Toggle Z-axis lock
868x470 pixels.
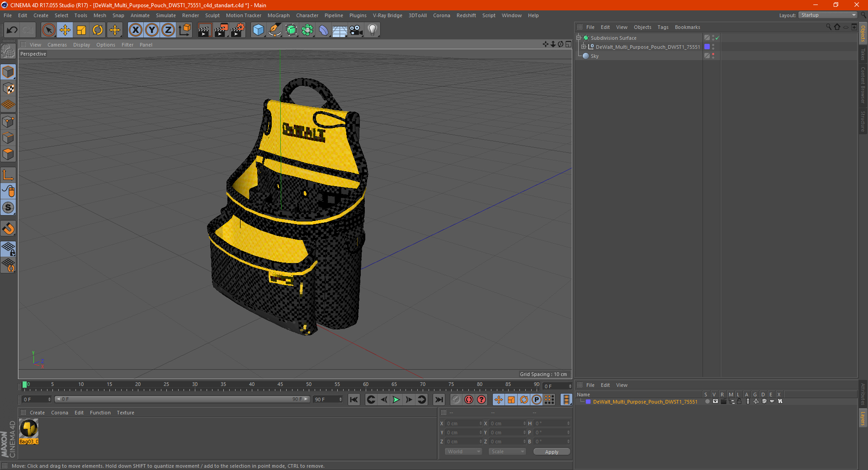168,30
